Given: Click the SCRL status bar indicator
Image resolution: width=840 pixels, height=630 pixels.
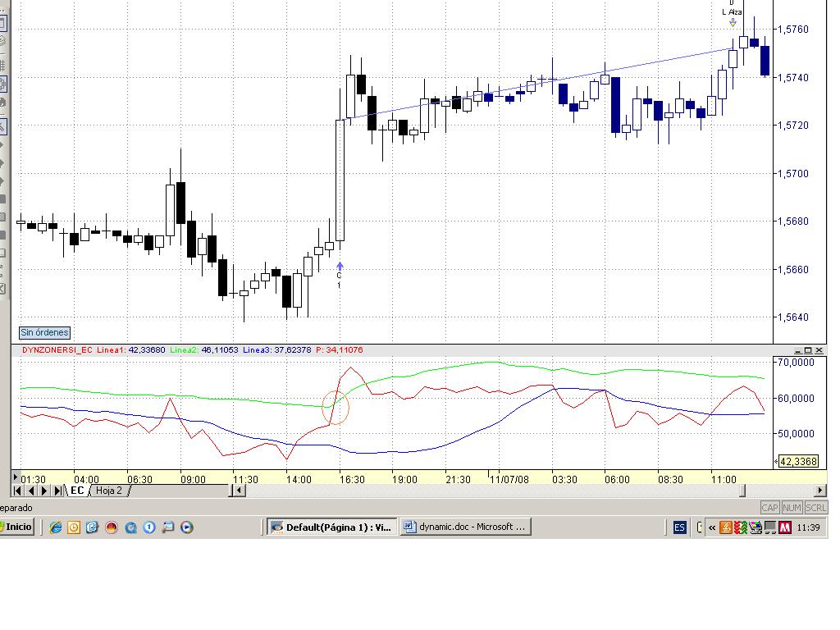Looking at the screenshot, I should point(815,508).
